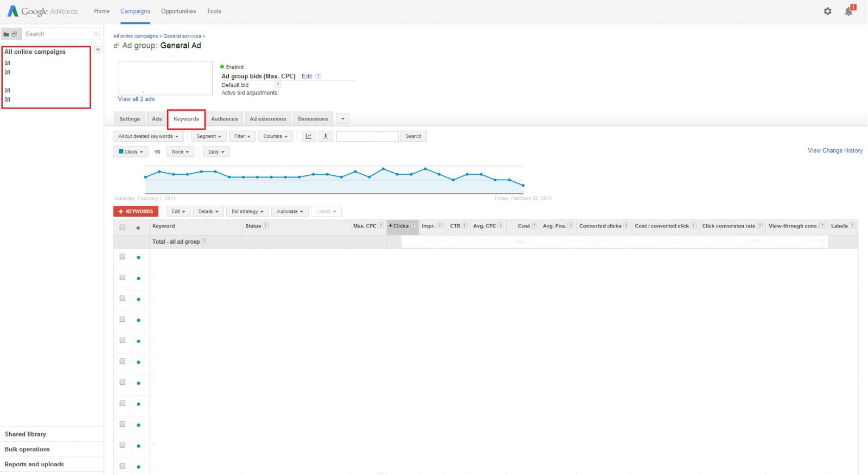Collapse the left sidebar with double-arrow icon

click(x=98, y=50)
